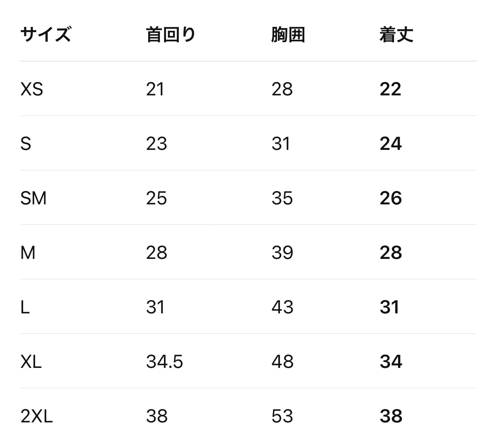Select the S size row label
The image size is (498, 448).
pyautogui.click(x=26, y=144)
